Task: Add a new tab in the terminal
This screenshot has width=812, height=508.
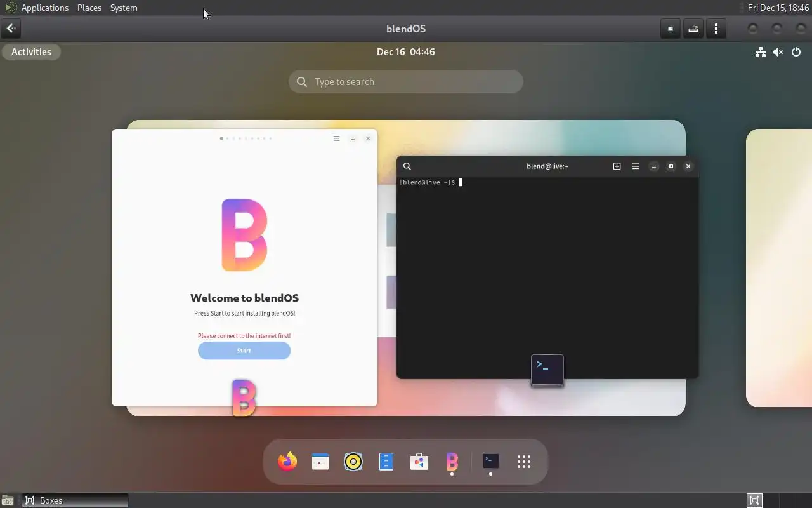Action: point(617,166)
